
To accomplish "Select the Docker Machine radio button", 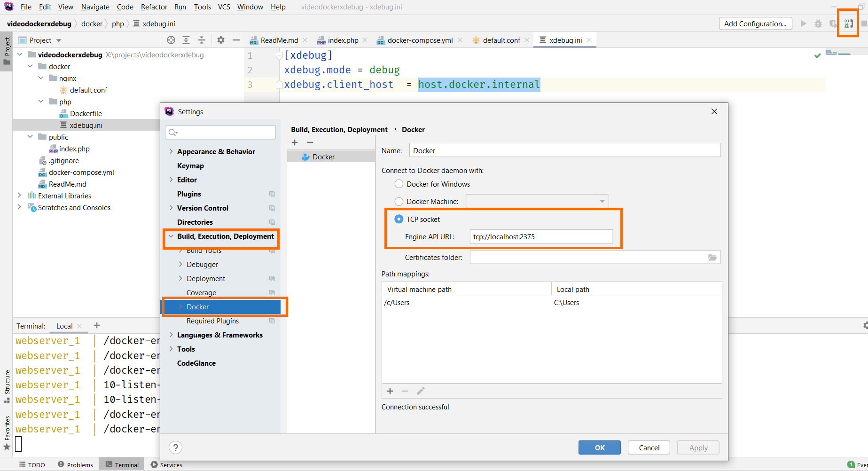I will 399,201.
